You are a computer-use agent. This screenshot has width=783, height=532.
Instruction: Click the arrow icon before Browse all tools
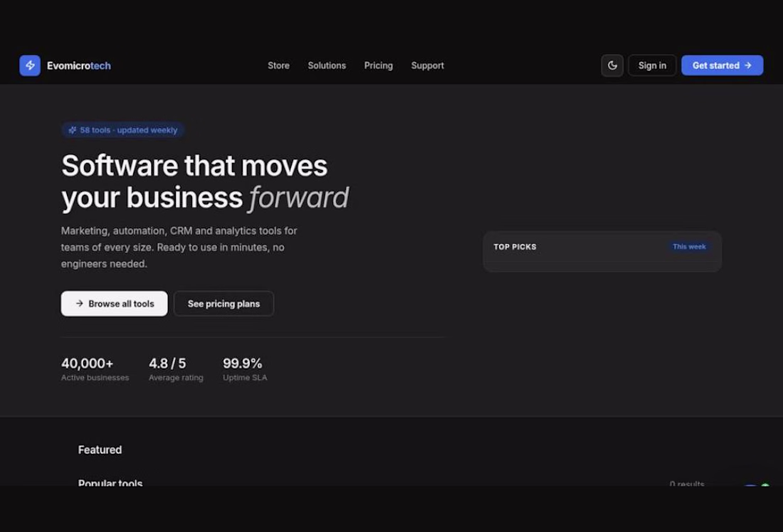pyautogui.click(x=80, y=304)
